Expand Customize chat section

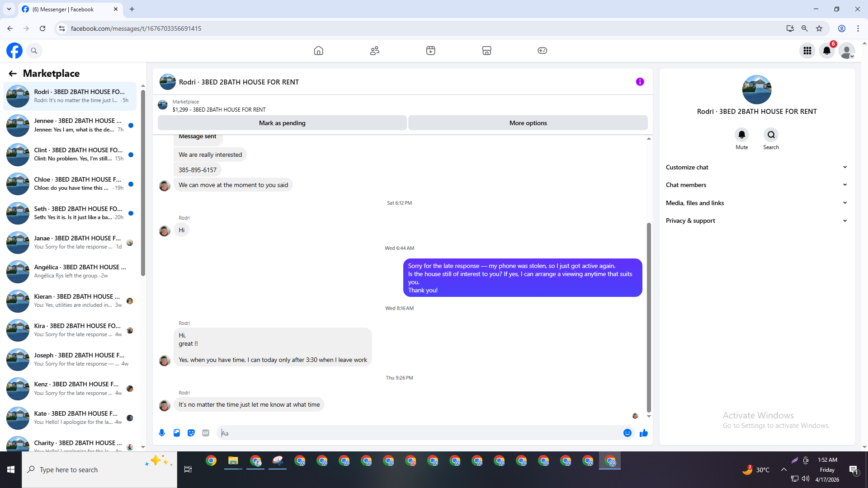point(756,167)
